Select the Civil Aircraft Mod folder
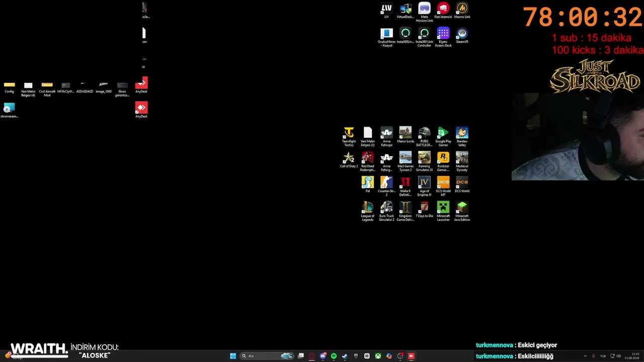 click(x=47, y=89)
